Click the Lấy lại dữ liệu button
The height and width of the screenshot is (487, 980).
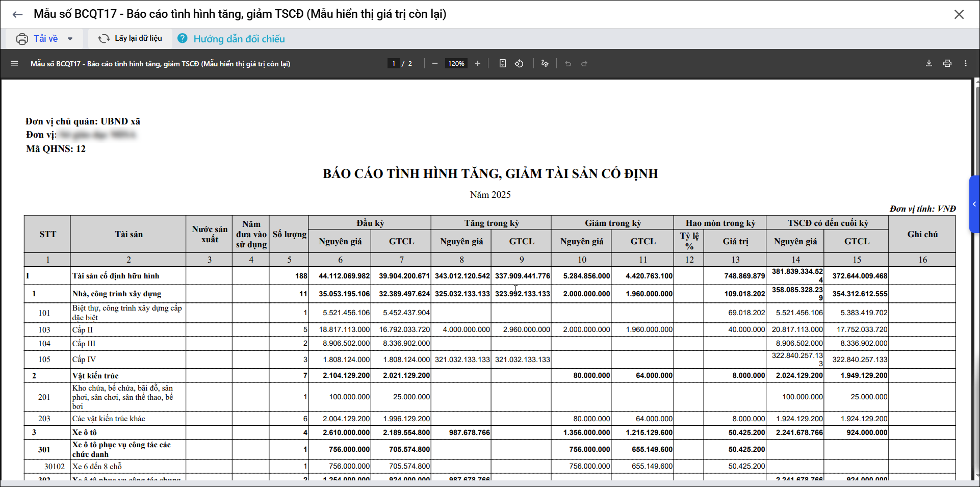pyautogui.click(x=131, y=39)
